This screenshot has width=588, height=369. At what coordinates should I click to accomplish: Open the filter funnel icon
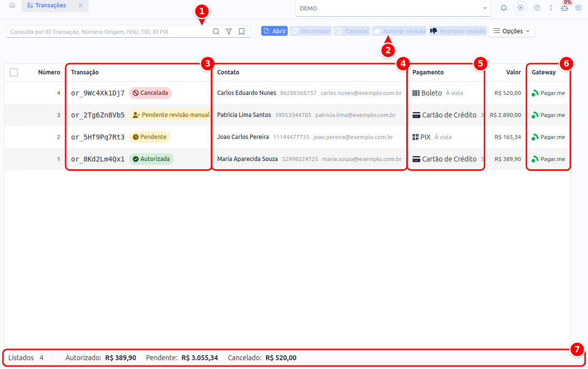coord(229,31)
